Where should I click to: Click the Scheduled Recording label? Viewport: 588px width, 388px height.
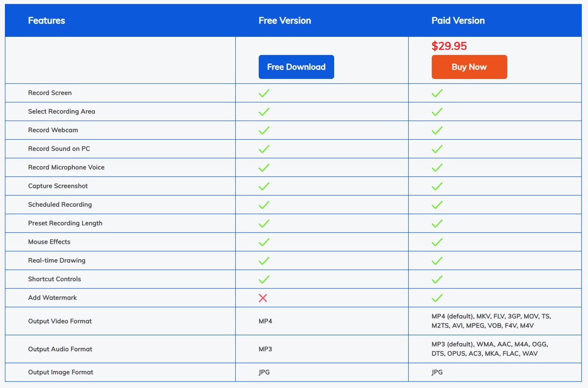coord(60,205)
